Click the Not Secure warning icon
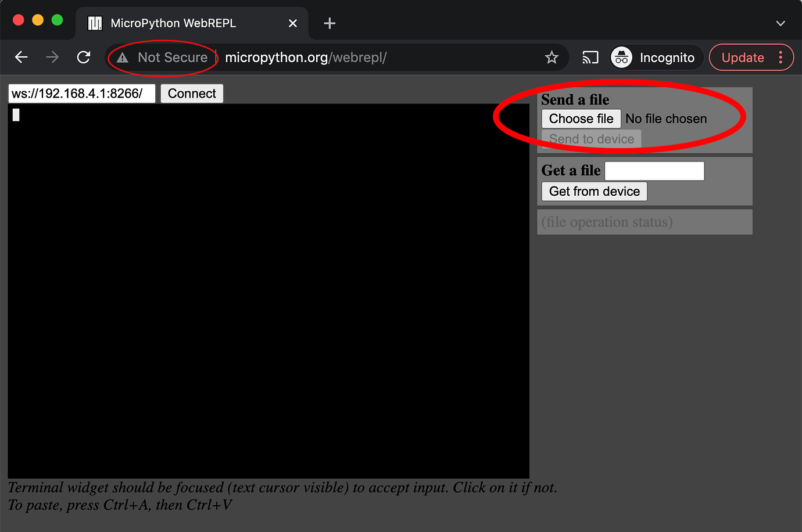The height and width of the screenshot is (532, 802). [123, 57]
